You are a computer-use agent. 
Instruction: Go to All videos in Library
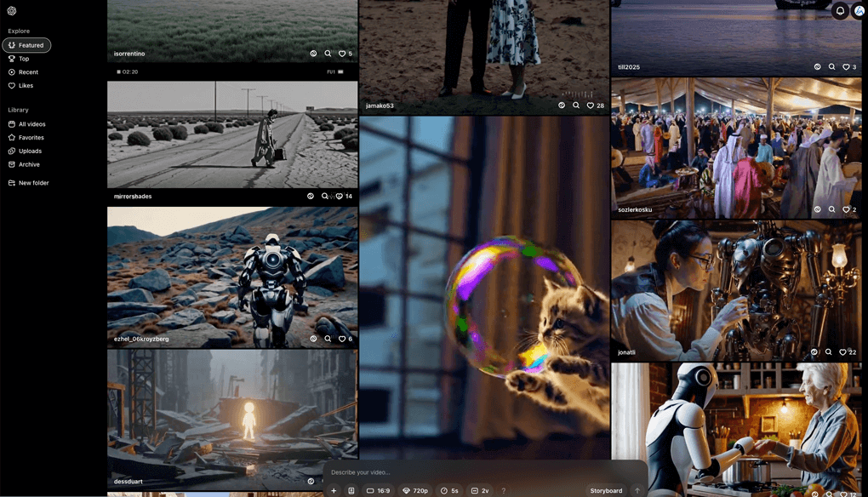click(31, 124)
